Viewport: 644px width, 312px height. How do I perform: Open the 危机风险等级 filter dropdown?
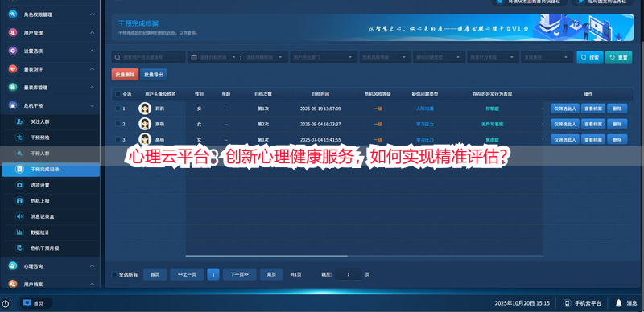click(385, 57)
